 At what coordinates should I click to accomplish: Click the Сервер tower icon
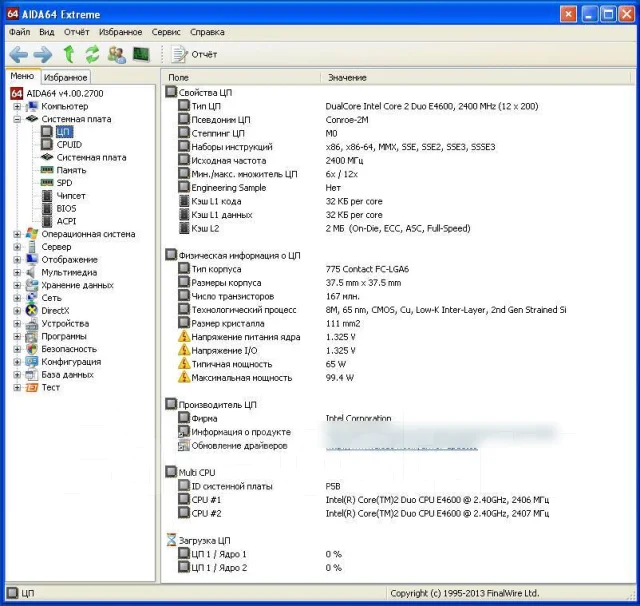pos(31,247)
